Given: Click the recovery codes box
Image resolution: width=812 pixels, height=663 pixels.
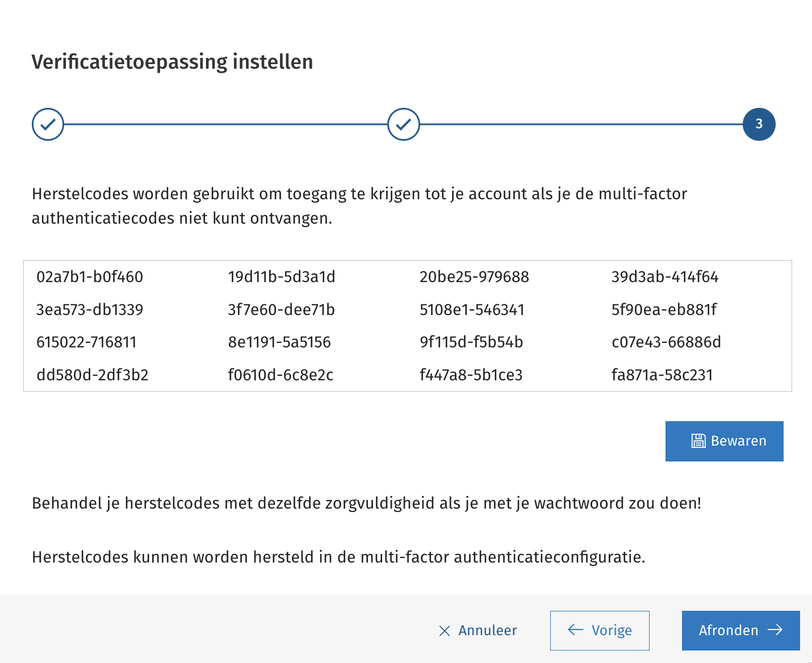Looking at the screenshot, I should tap(407, 325).
